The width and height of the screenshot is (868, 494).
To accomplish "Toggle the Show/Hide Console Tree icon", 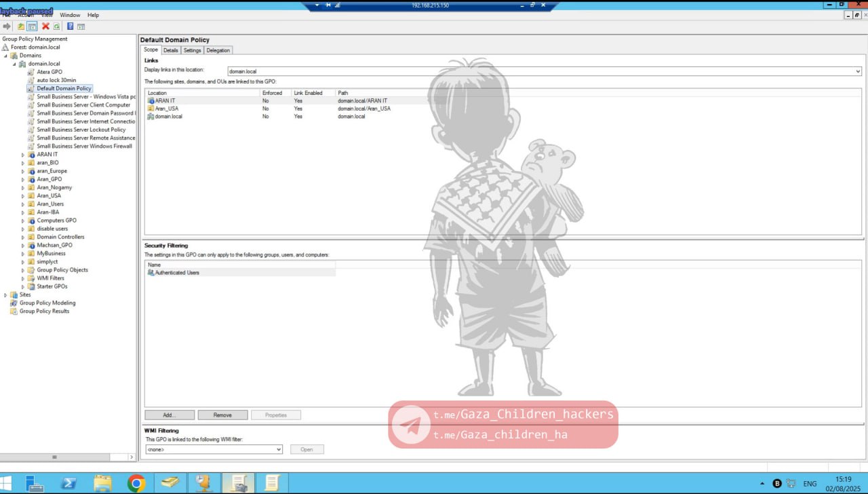I will click(x=32, y=26).
